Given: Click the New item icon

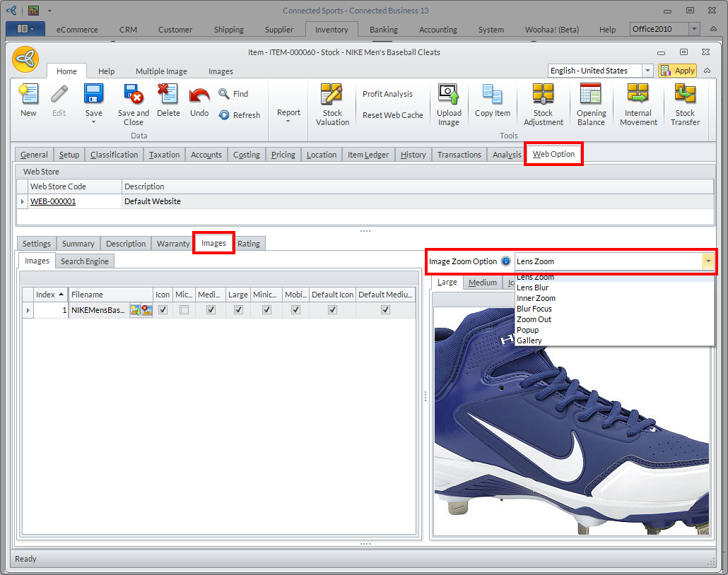Looking at the screenshot, I should tap(28, 94).
